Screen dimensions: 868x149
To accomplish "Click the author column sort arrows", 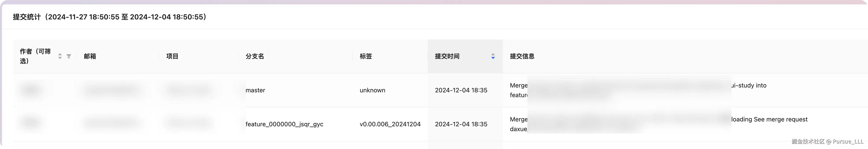I will pyautogui.click(x=60, y=56).
